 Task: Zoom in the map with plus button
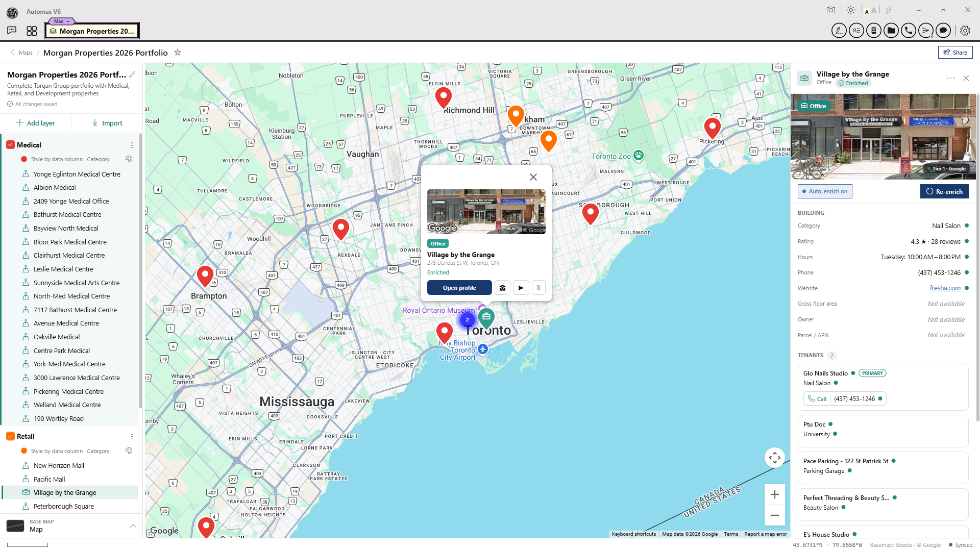pos(774,494)
